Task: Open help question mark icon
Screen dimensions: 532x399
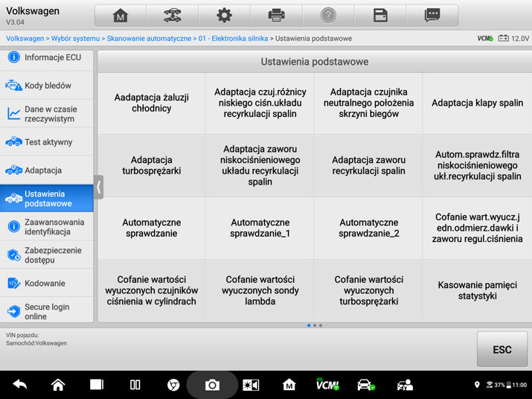Action: pyautogui.click(x=328, y=16)
